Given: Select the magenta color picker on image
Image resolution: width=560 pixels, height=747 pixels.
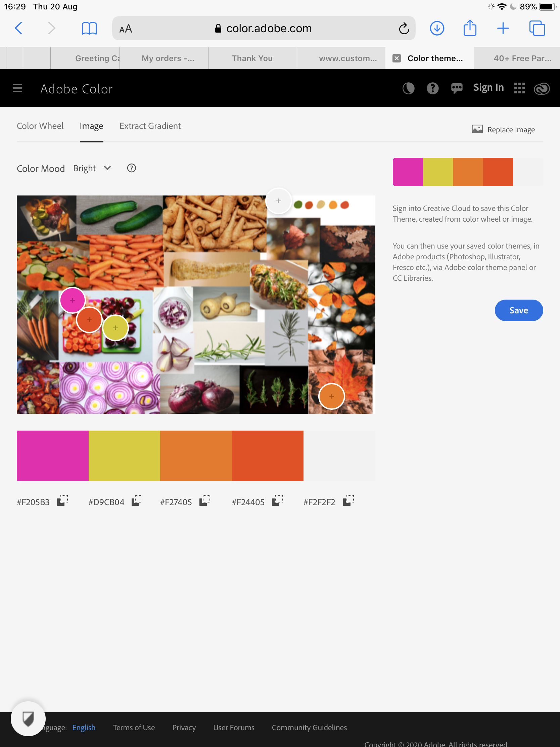Looking at the screenshot, I should click(73, 300).
